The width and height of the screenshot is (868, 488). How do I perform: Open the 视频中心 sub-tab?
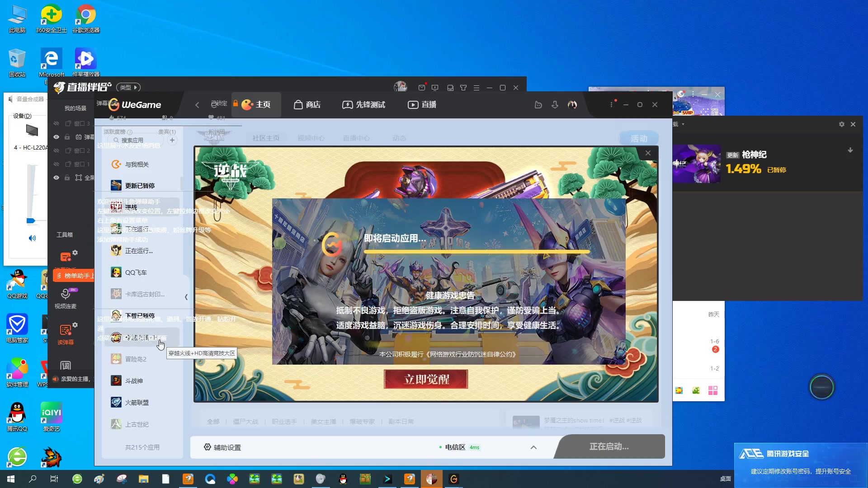pos(311,138)
